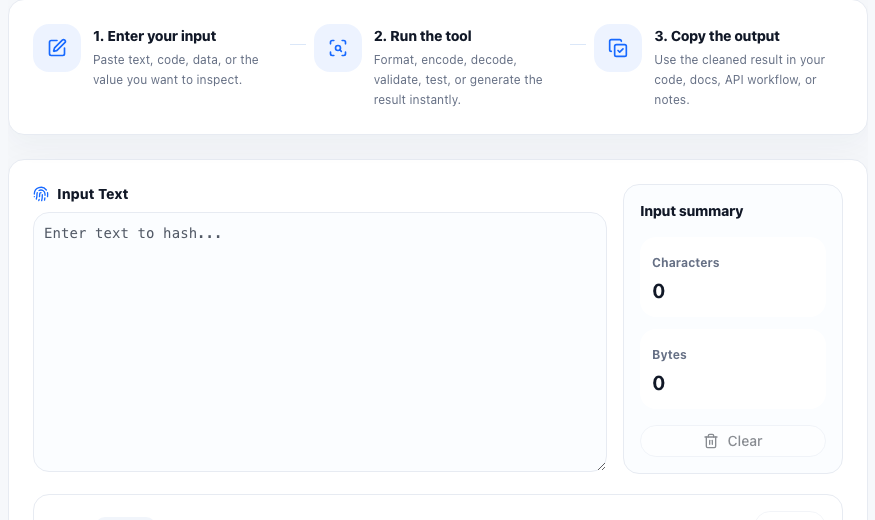This screenshot has height=520, width=875.
Task: Click the Paste text, code, data description
Action: coord(176,70)
